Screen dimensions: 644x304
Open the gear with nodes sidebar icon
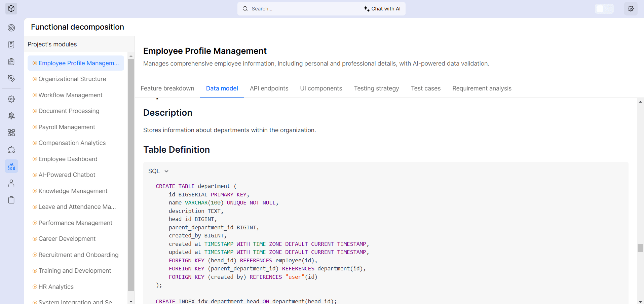pyautogui.click(x=11, y=116)
